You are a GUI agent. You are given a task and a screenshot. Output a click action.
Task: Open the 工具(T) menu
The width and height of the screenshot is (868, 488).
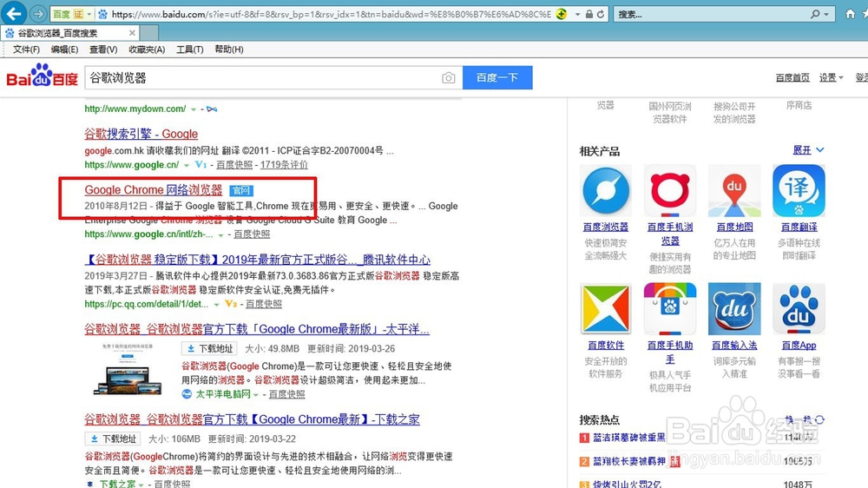click(x=189, y=49)
